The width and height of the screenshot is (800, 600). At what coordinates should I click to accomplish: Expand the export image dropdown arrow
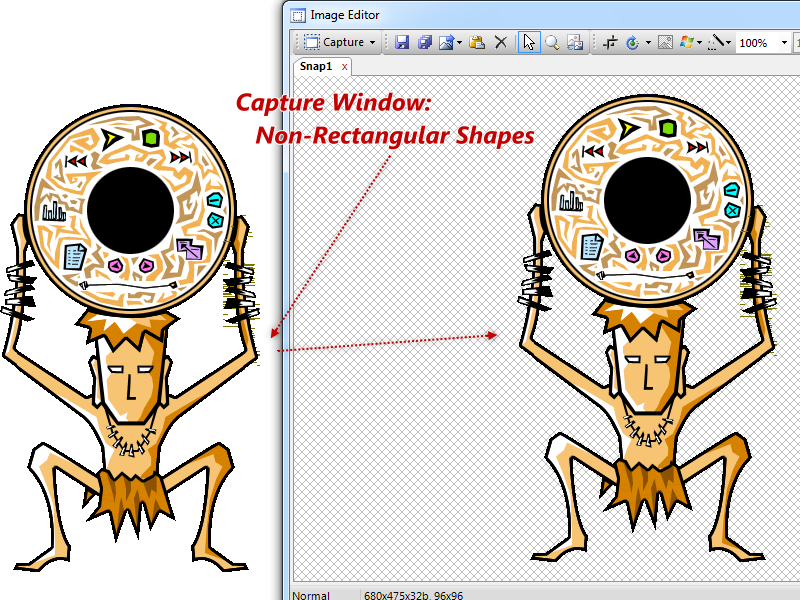[x=459, y=43]
